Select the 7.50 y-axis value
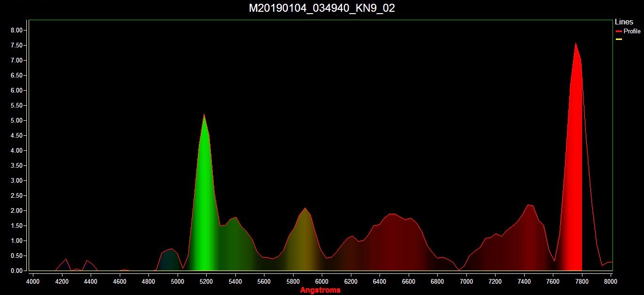The width and height of the screenshot is (644, 295). (x=16, y=45)
